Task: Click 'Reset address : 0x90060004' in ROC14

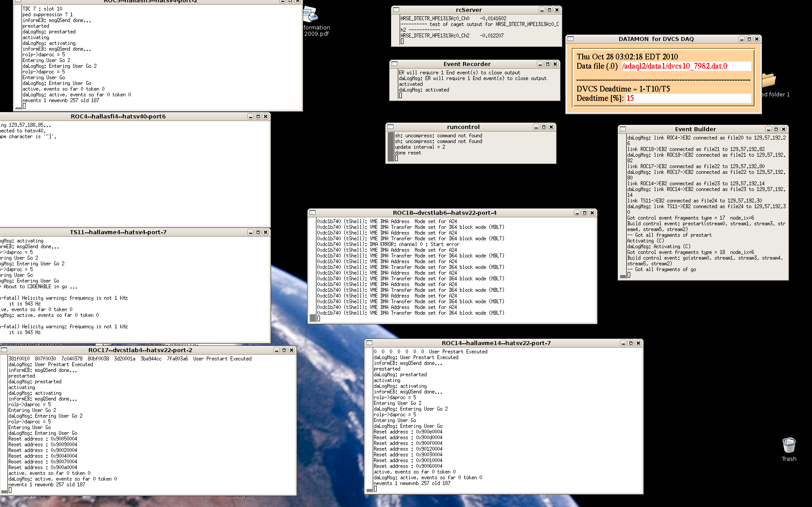Action: pyautogui.click(x=408, y=466)
